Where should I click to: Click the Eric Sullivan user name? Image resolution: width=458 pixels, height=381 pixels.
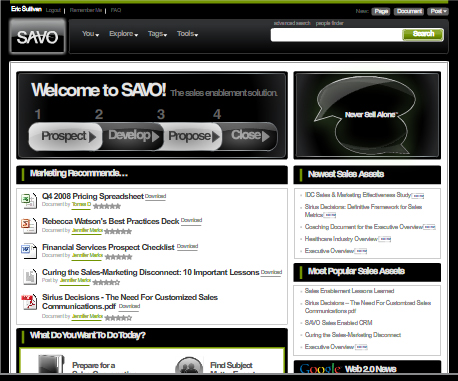coord(26,9)
